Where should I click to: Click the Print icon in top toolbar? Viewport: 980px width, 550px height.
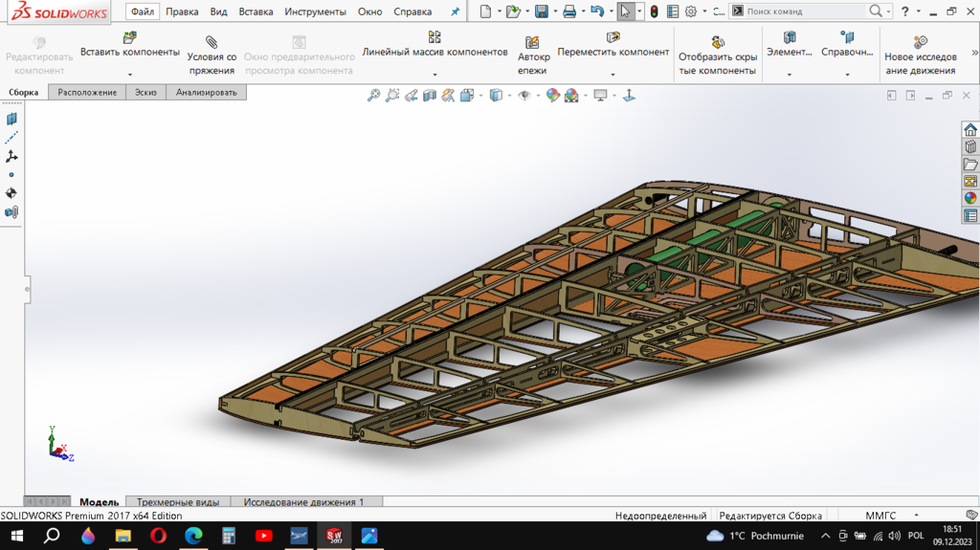click(569, 11)
